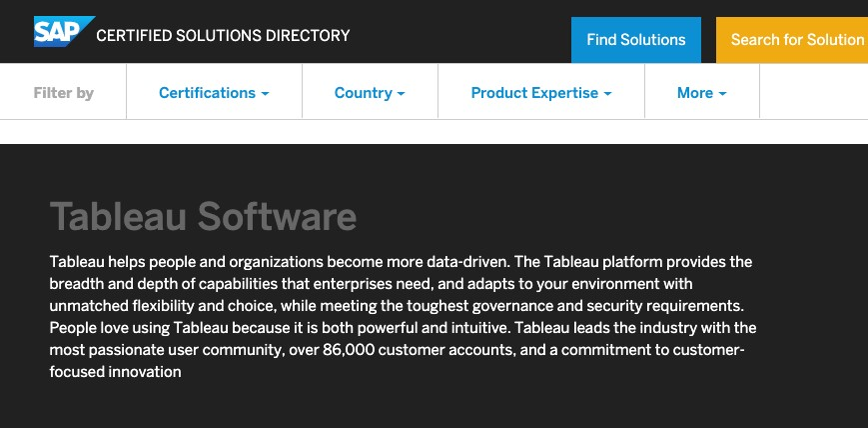Open the Country filter dropdown
Screen dimensions: 868x428
pyautogui.click(x=370, y=93)
